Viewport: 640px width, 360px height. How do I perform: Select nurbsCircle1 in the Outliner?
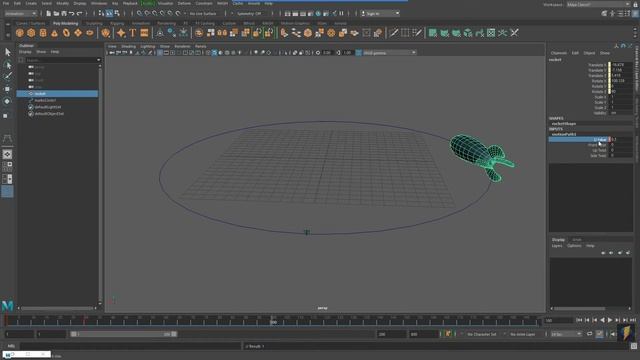point(45,100)
